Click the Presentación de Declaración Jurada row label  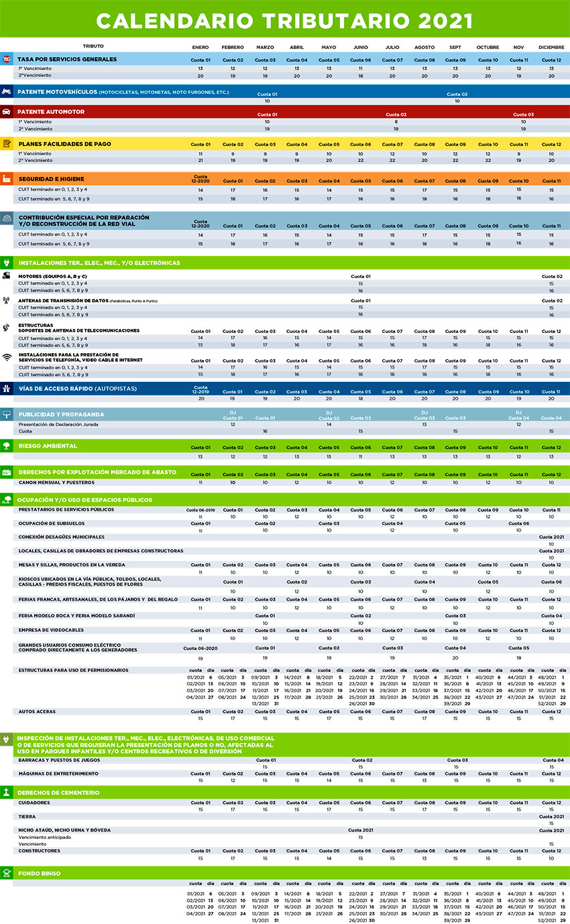(60, 424)
